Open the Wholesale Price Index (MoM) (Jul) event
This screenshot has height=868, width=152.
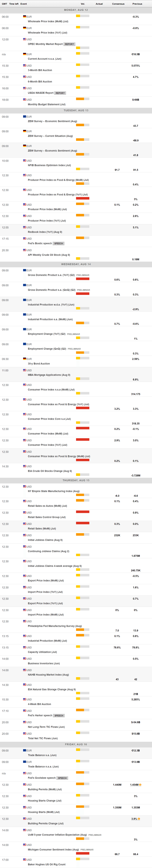click(x=48, y=21)
